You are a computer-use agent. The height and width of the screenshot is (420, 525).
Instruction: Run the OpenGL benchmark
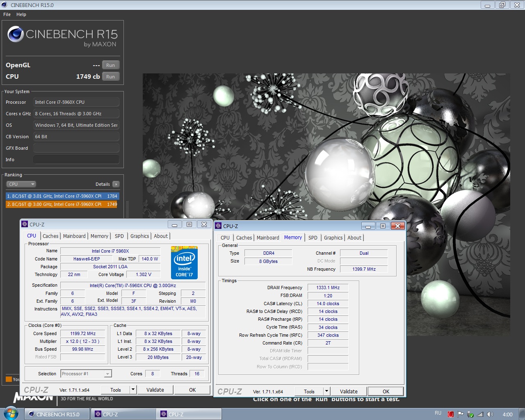click(x=111, y=65)
